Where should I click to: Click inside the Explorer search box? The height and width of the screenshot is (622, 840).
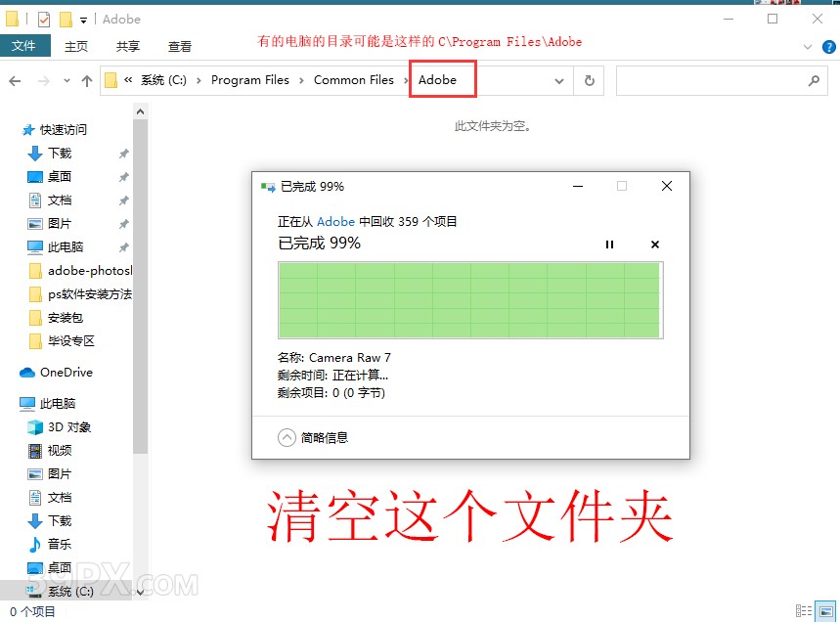[x=719, y=79]
